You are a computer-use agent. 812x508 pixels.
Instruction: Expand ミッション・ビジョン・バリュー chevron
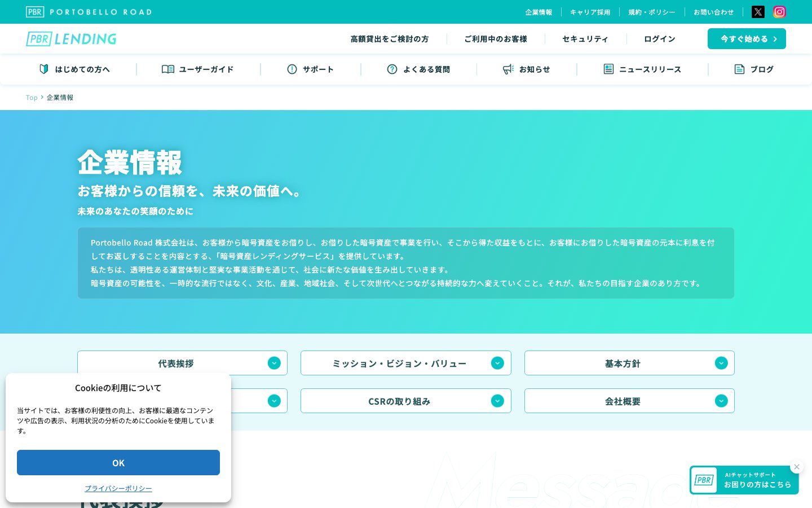tap(497, 363)
